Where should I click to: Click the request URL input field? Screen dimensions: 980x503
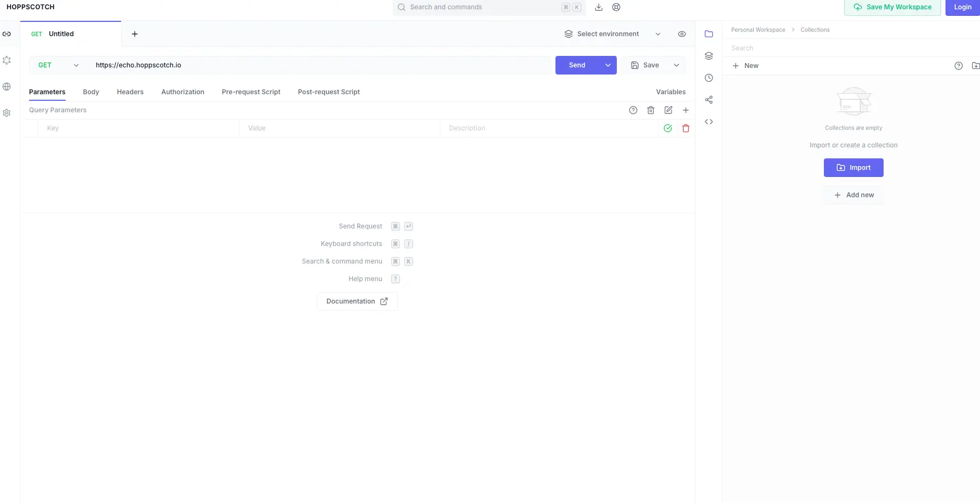(320, 65)
